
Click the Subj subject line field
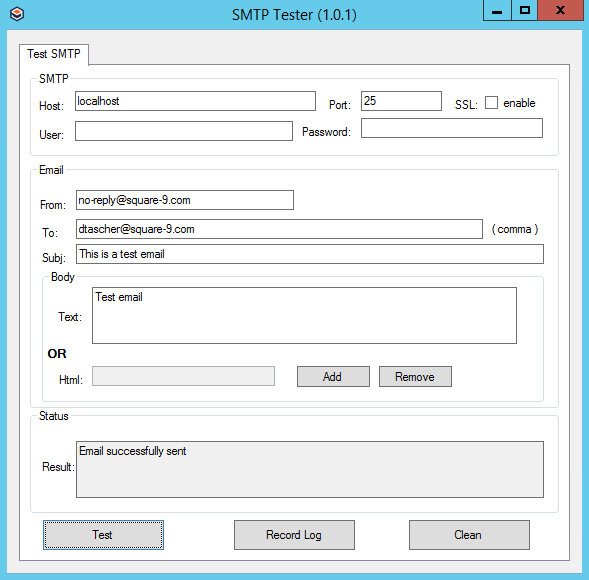tap(310, 254)
